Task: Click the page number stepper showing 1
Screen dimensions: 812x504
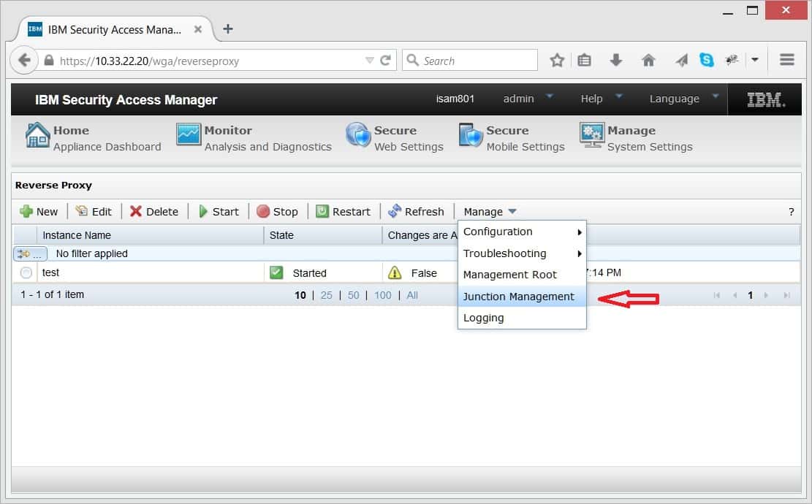Action: point(750,295)
